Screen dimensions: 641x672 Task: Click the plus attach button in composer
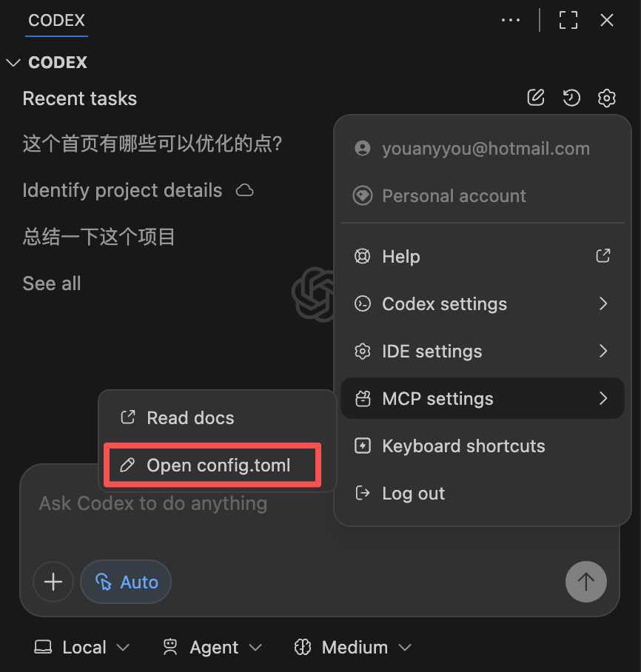point(53,582)
